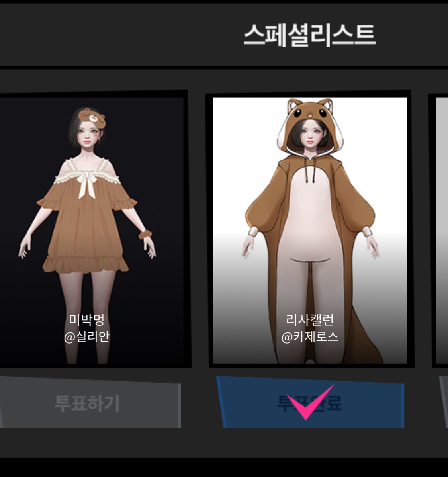Image resolution: width=448 pixels, height=477 pixels.
Task: Click the @카제로스 server label
Action: tap(310, 337)
